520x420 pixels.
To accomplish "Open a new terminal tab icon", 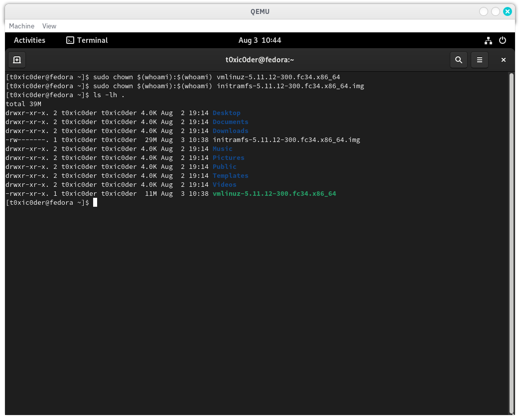I will pos(17,60).
